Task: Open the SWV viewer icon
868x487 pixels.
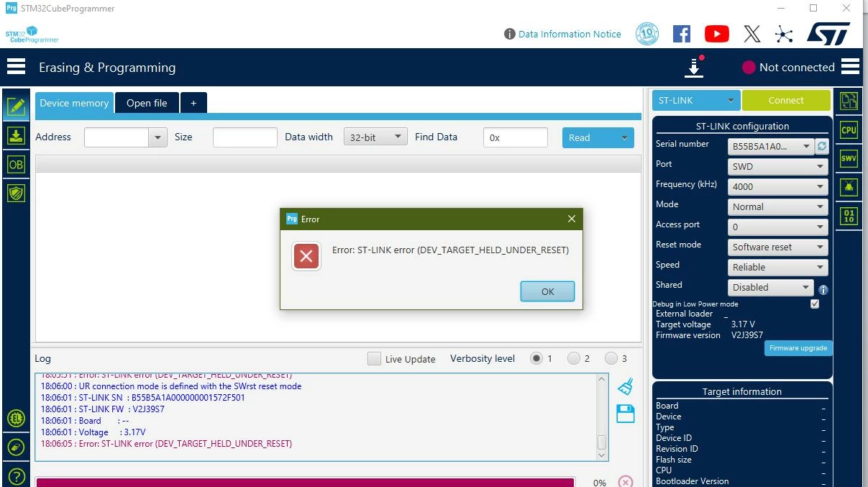Action: 849,159
